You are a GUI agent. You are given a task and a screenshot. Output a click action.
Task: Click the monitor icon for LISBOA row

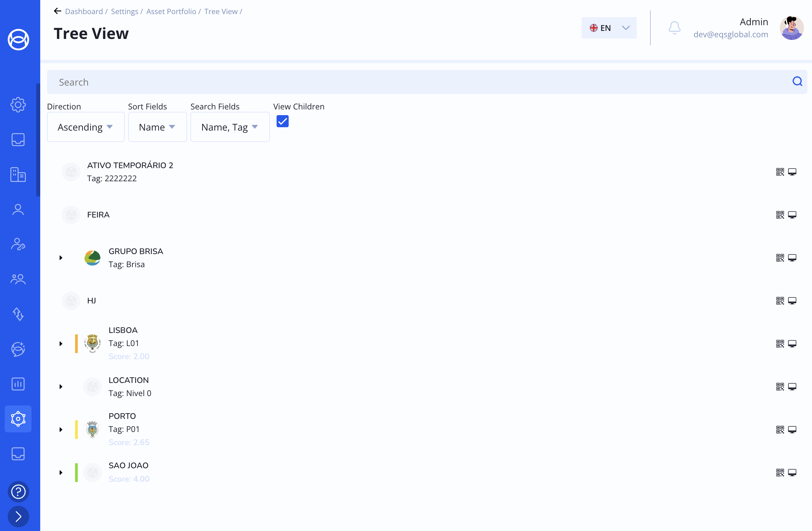pyautogui.click(x=792, y=344)
